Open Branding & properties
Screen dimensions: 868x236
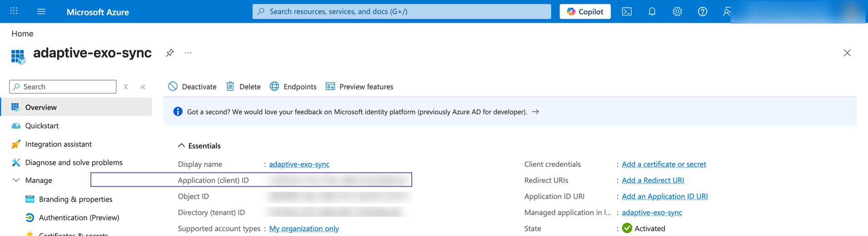(76, 199)
